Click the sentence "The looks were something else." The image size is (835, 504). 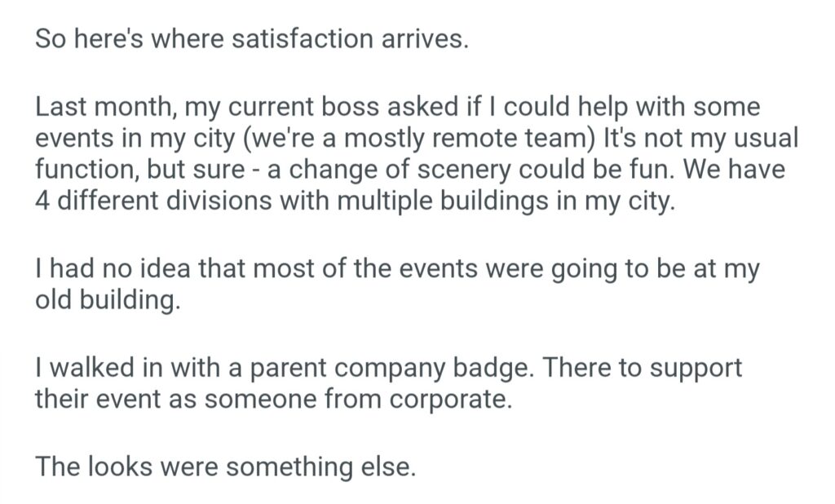tap(226, 467)
